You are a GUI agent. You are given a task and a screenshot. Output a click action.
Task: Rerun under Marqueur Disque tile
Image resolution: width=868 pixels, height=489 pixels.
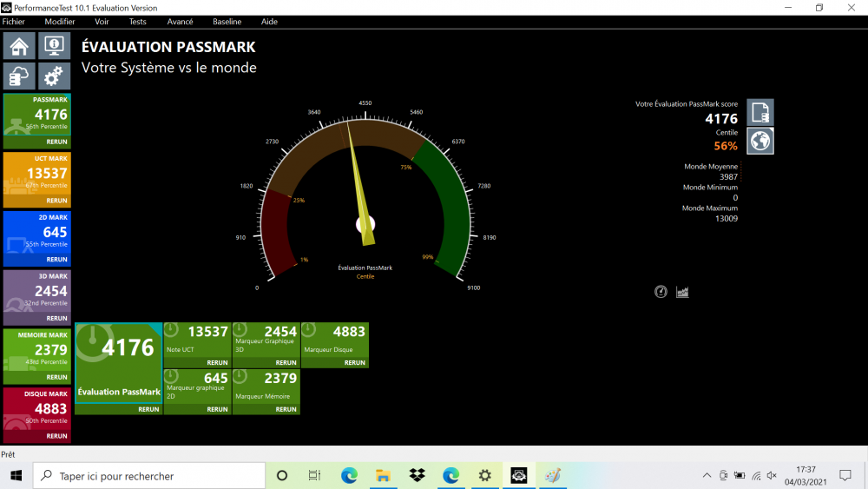(354, 363)
